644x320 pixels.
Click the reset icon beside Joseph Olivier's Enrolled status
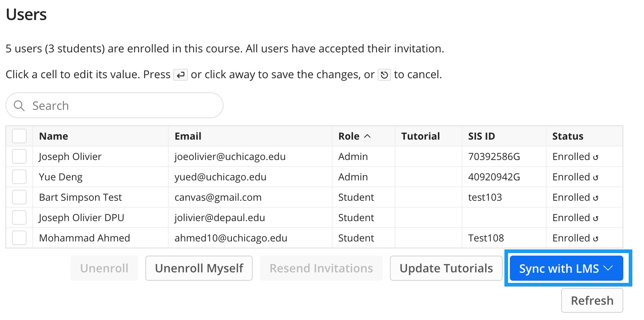(596, 157)
